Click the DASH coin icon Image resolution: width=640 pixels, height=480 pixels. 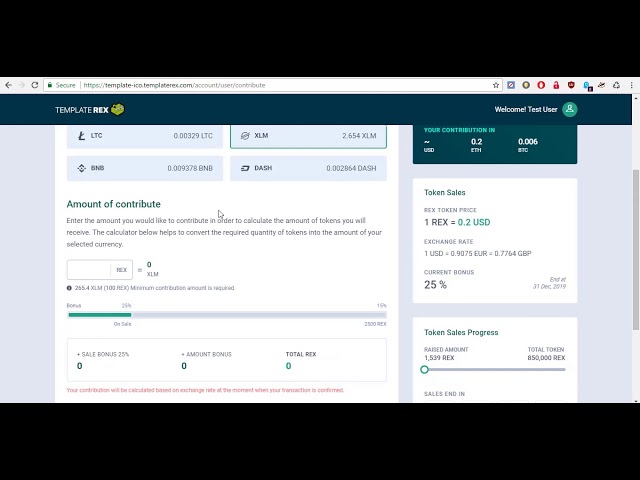[x=245, y=168]
